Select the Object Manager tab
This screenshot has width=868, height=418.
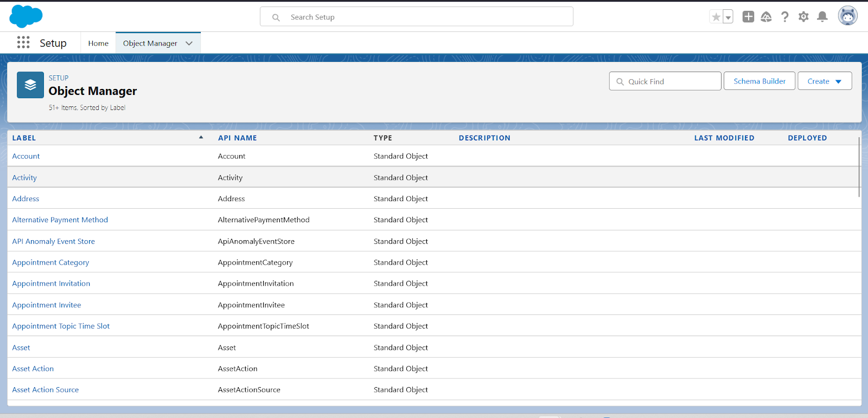(x=150, y=43)
